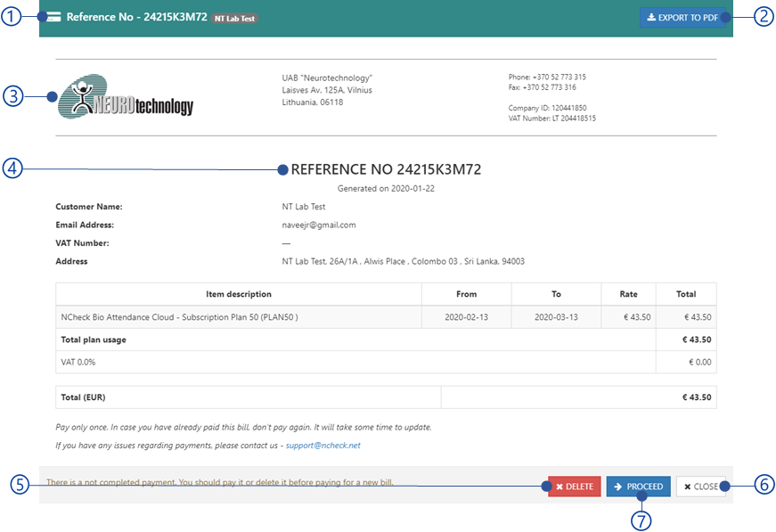
Task: Close the bill dialog
Action: pos(701,487)
